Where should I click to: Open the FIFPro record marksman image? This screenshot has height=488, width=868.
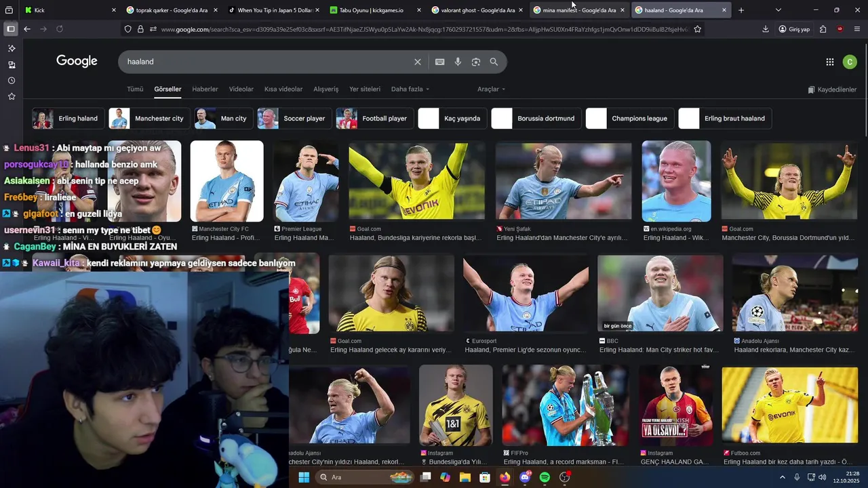(565, 405)
